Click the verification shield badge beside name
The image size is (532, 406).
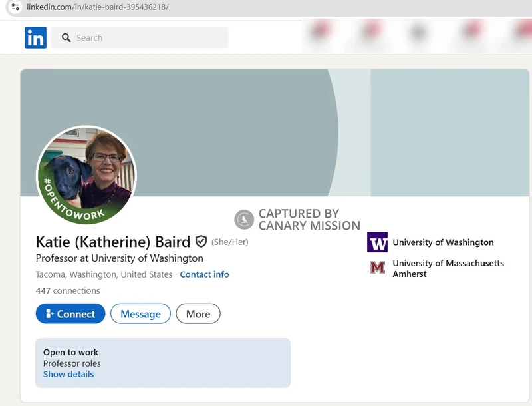coord(201,242)
